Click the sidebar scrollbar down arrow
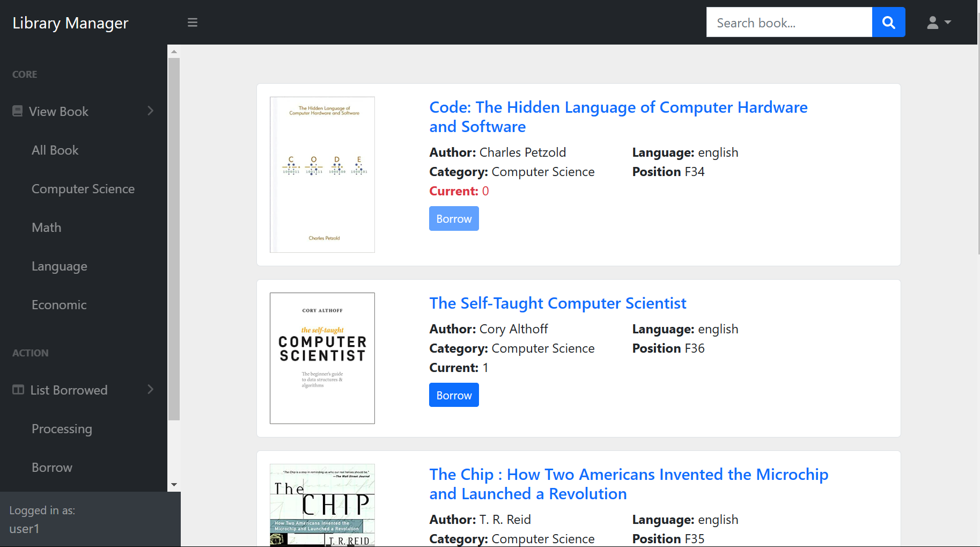Screen dimensions: 980x547 pos(174,485)
